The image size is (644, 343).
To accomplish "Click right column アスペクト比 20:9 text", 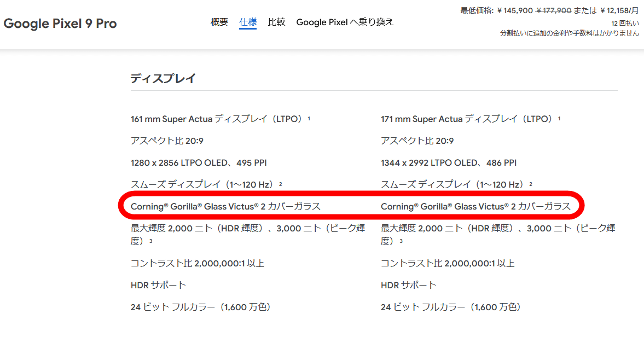I will [417, 141].
